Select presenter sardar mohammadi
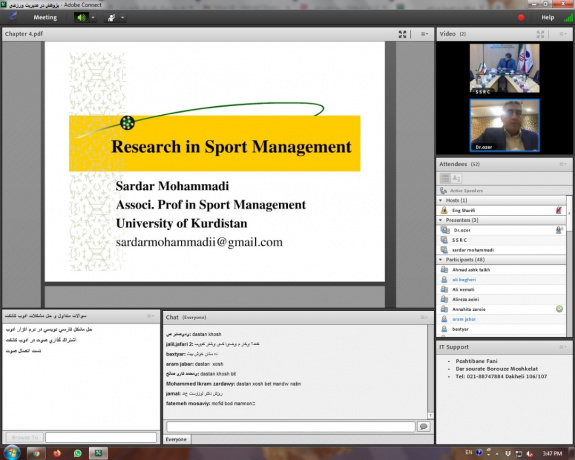Screen dimensions: 575x460 pyautogui.click(x=501, y=250)
